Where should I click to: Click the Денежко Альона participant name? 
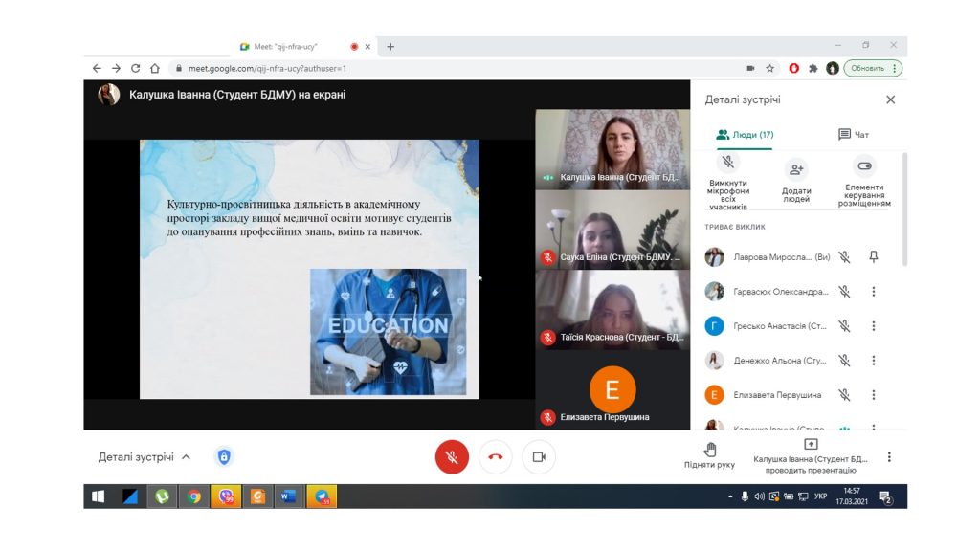780,361
